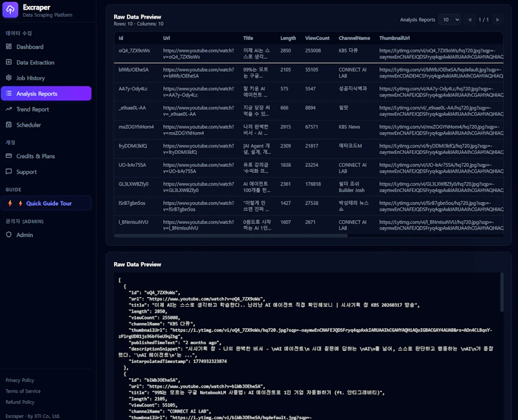Click Rows: 10 · Columns: 10 summary
Screen dimensions: 518x420
click(x=139, y=24)
